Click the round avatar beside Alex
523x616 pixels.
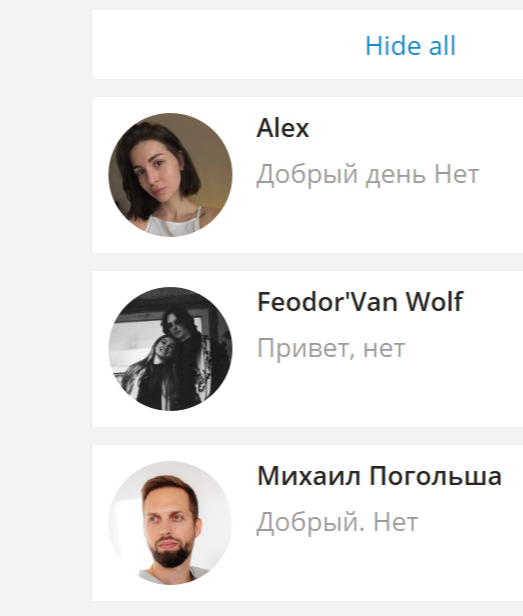pos(170,175)
